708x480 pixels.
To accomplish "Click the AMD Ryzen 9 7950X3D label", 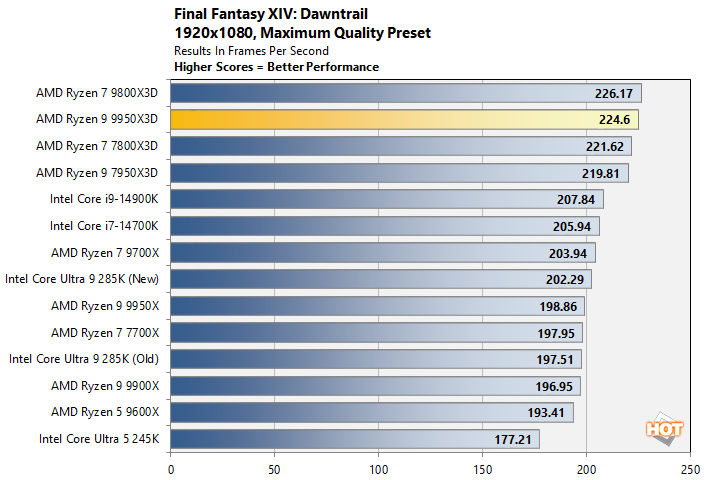I will click(x=98, y=173).
